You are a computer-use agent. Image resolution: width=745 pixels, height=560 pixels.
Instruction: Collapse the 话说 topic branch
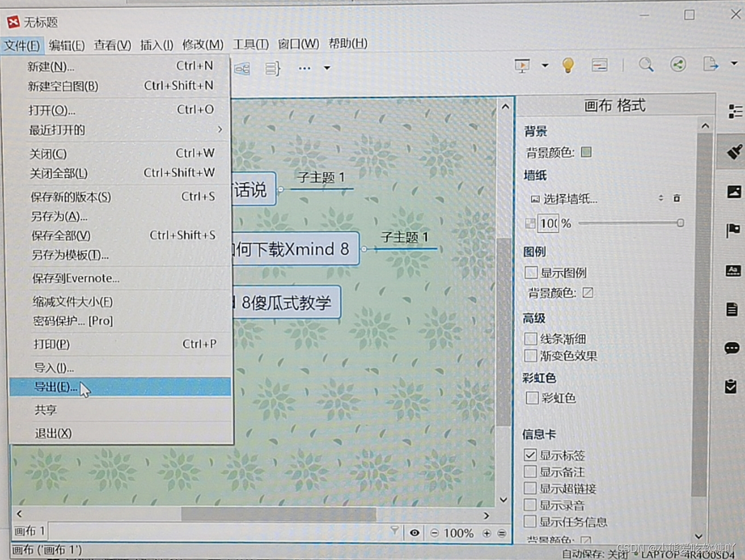click(281, 189)
